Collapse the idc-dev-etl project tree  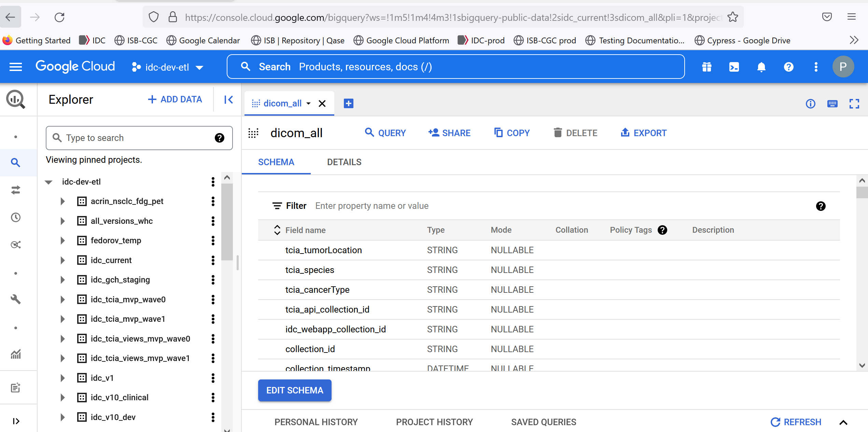point(48,182)
